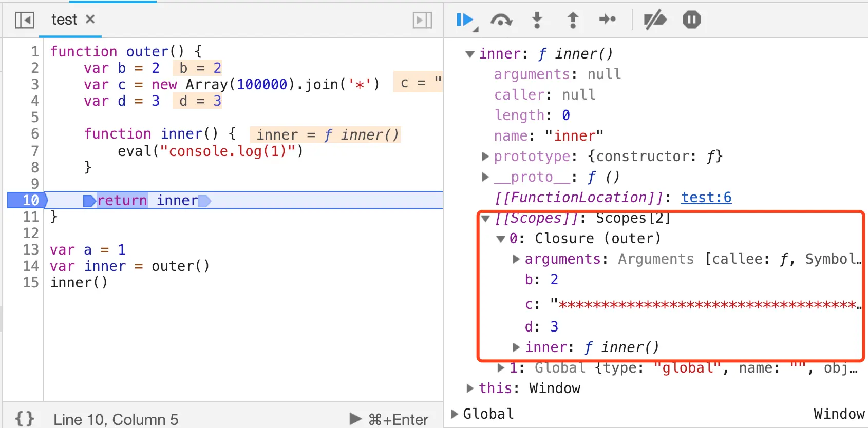
Task: Select the b: 2 closure variable
Action: (541, 280)
